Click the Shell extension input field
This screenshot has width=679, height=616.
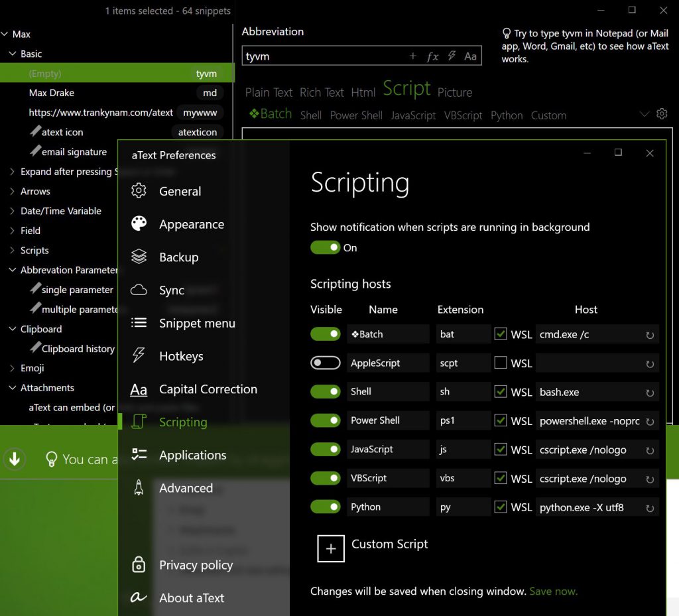463,392
